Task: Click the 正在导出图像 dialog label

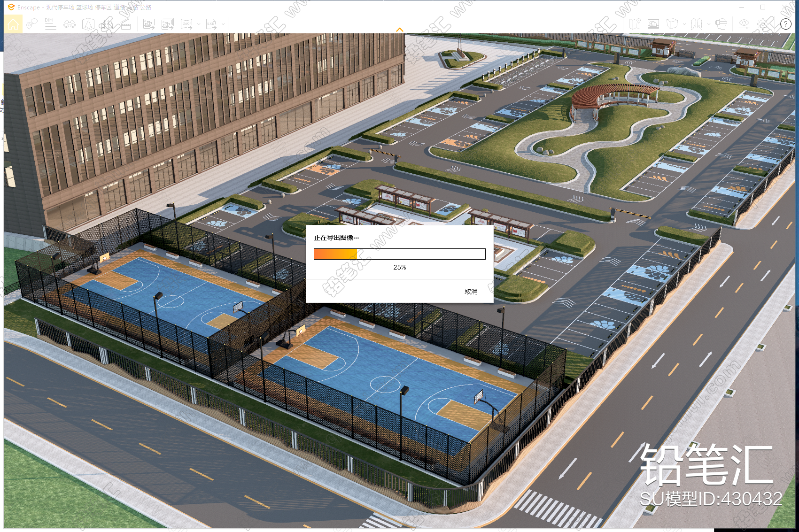Action: (336, 238)
